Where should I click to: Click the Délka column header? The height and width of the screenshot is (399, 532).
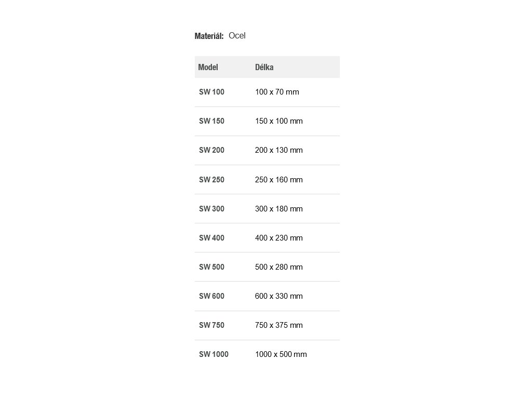264,67
